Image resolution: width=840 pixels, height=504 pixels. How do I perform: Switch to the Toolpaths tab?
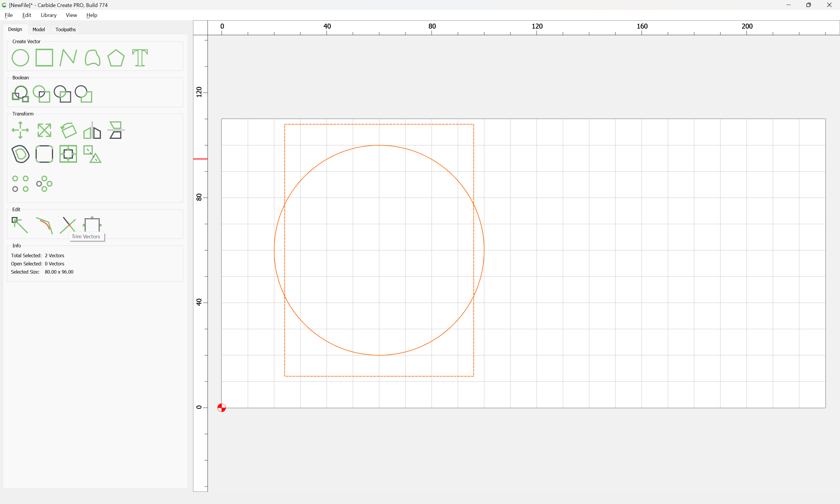click(x=66, y=29)
